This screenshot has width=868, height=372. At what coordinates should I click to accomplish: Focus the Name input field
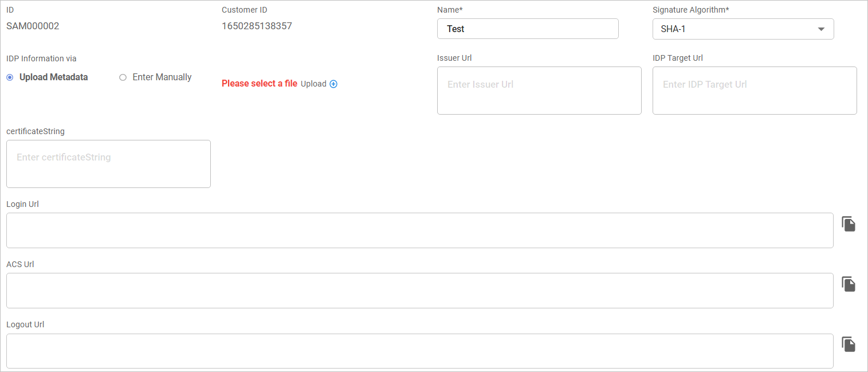click(x=527, y=29)
